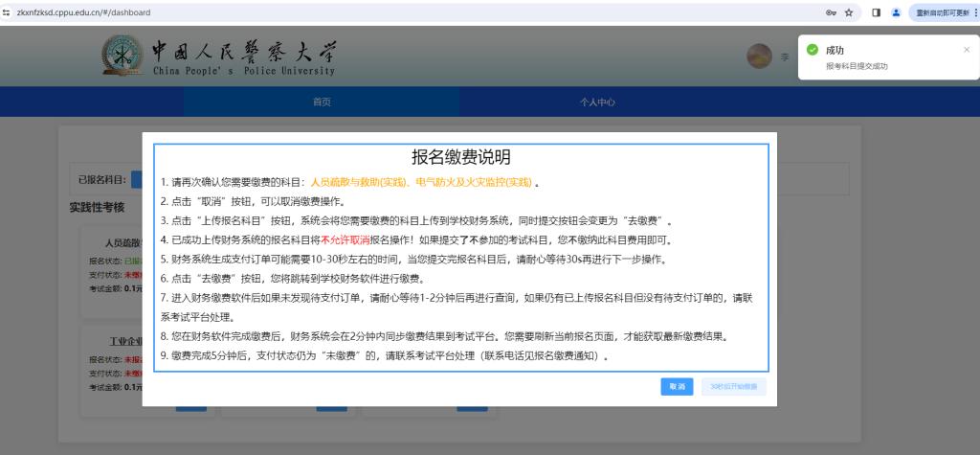Image resolution: width=980 pixels, height=455 pixels.
Task: Click the green success checkmark icon
Action: coord(812,50)
